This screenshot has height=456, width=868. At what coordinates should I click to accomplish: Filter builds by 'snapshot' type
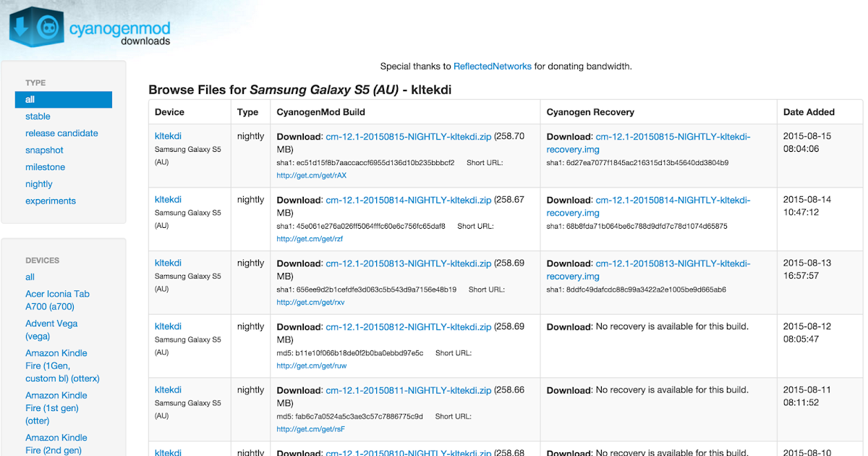tap(44, 151)
